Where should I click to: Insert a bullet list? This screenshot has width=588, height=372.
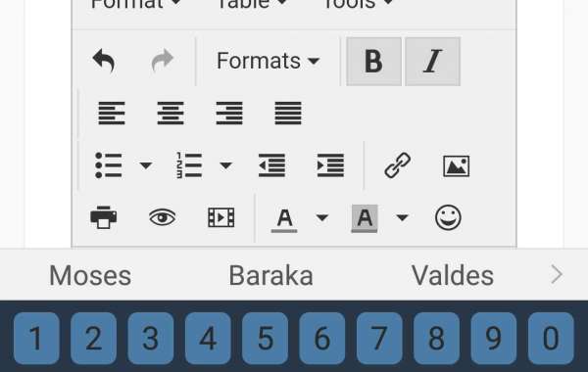coord(109,165)
